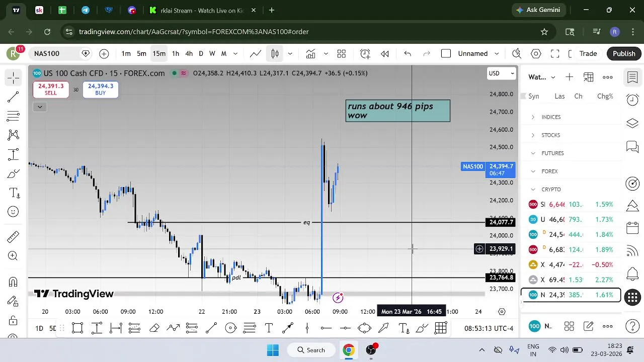This screenshot has height=362, width=644.
Task: Open advanced view icon in watchlist header
Action: pos(589,77)
